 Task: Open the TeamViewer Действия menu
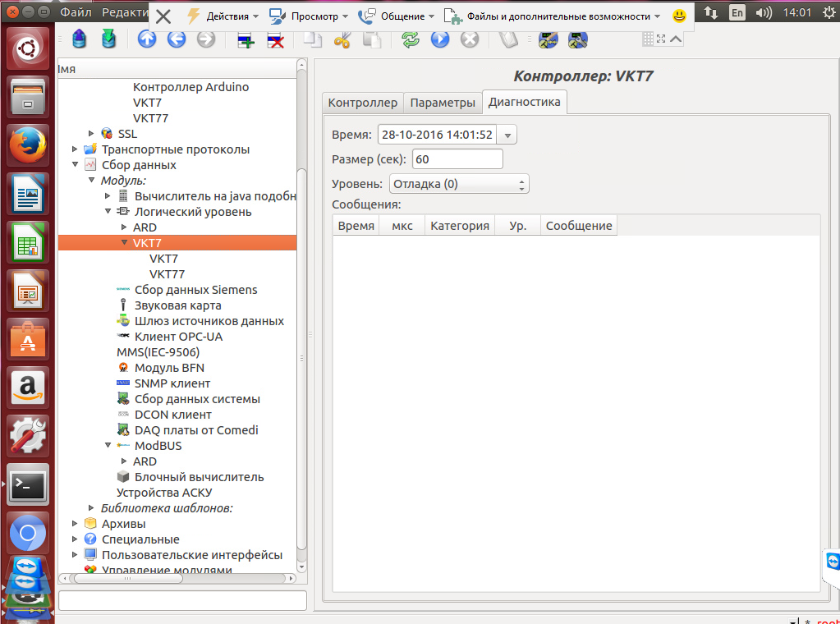(222, 16)
